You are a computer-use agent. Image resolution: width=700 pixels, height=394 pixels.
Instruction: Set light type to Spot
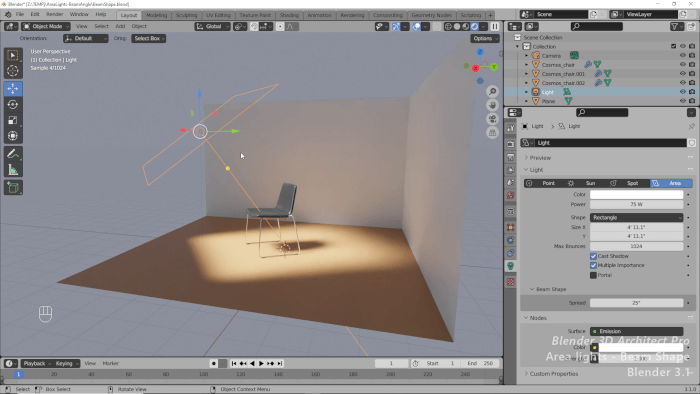[629, 183]
